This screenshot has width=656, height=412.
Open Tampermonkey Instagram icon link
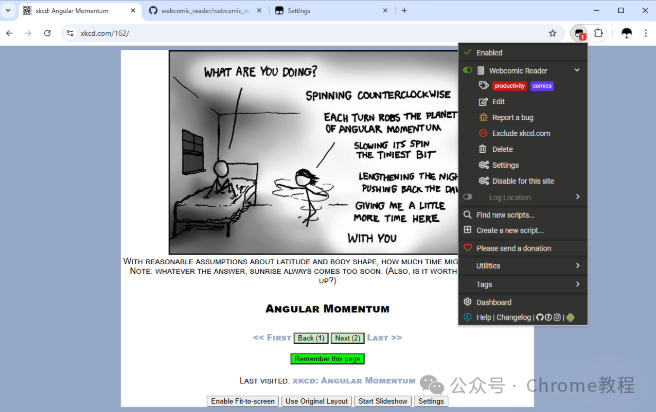(557, 317)
